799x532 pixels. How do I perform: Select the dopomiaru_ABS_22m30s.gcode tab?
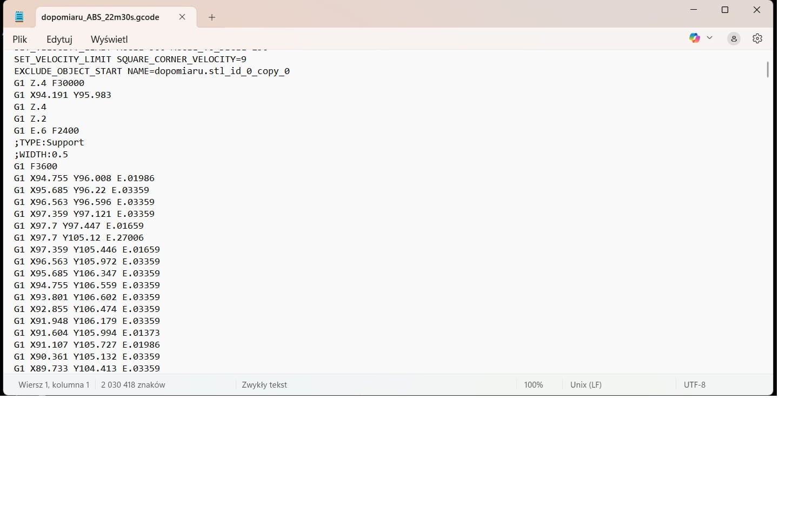click(x=101, y=17)
